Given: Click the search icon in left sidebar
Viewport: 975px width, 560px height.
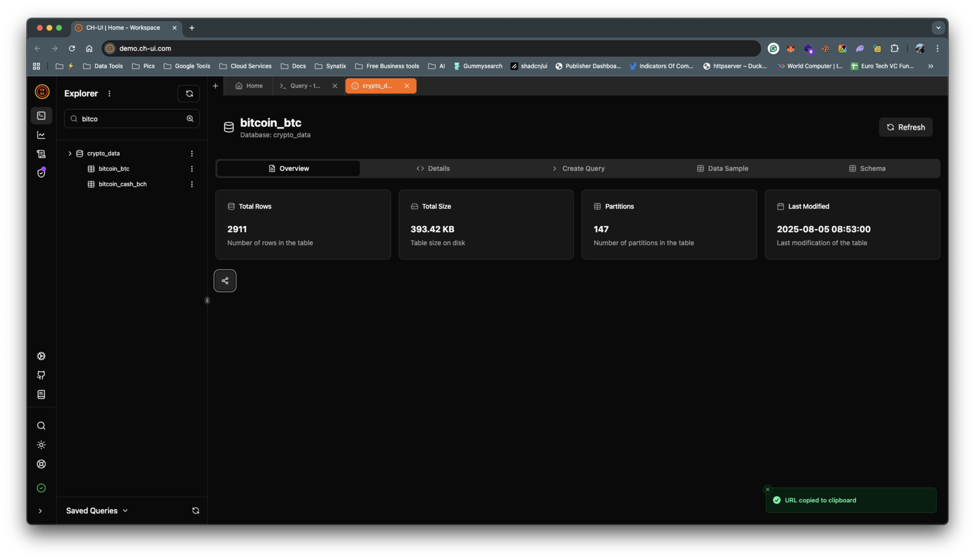Looking at the screenshot, I should point(41,426).
